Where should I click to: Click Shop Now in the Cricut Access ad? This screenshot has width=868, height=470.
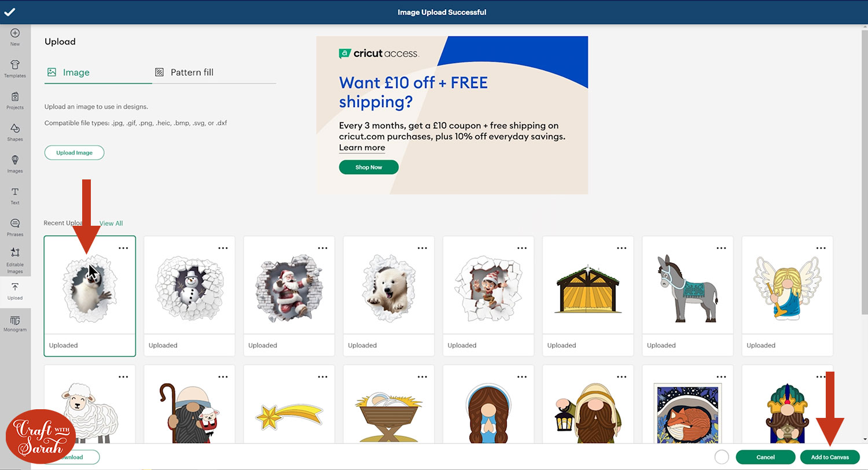369,167
